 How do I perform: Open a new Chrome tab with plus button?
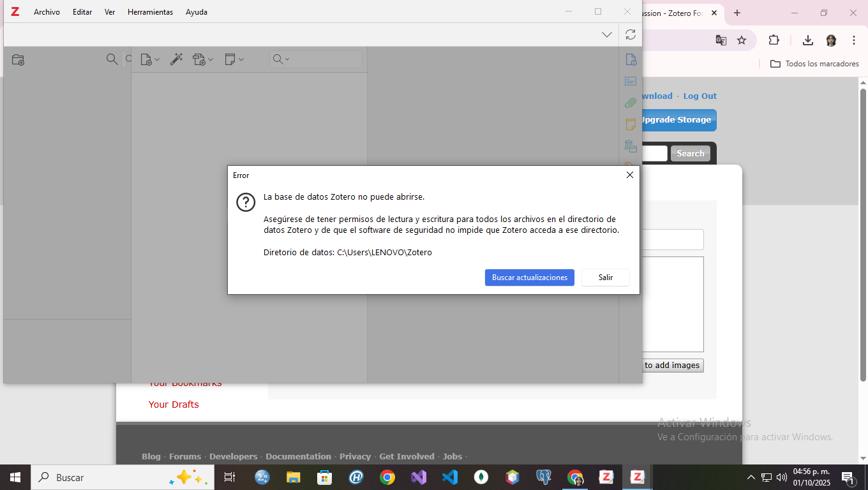coord(737,13)
